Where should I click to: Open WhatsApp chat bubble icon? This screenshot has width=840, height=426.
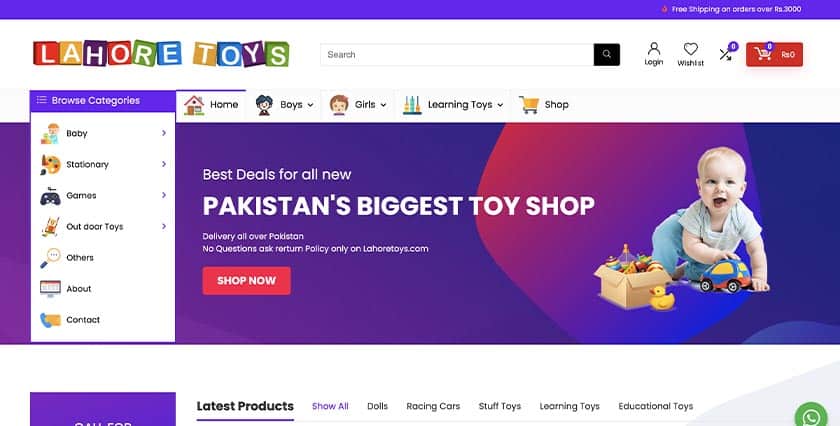(x=812, y=417)
